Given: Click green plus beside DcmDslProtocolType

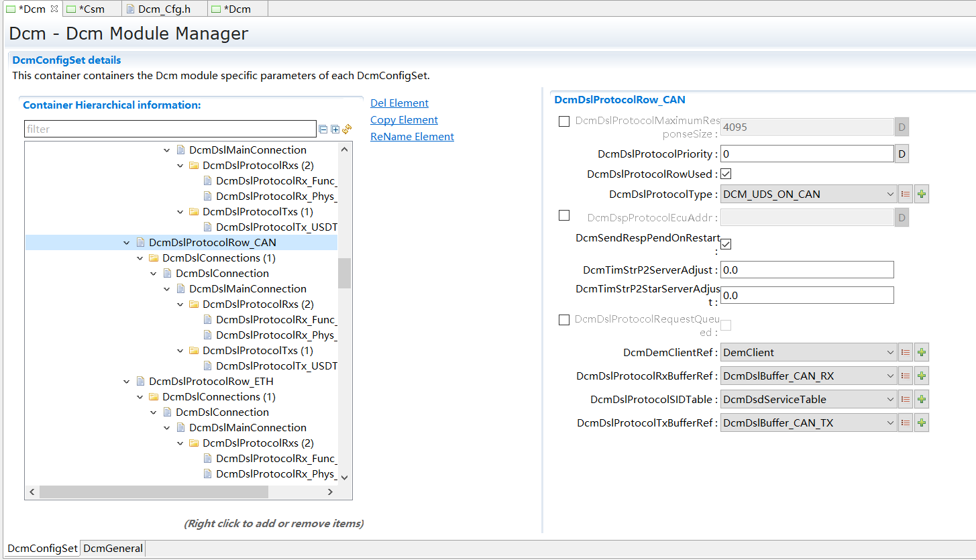Looking at the screenshot, I should tap(921, 194).
